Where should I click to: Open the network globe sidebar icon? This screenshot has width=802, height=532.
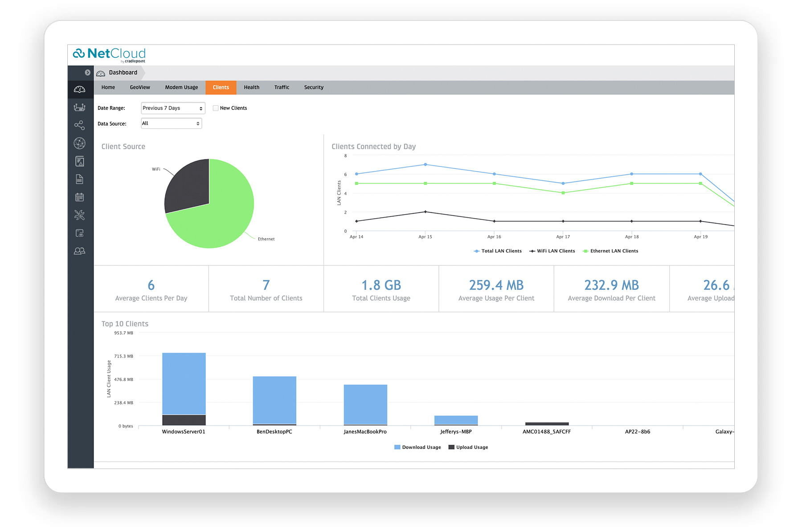pyautogui.click(x=80, y=143)
